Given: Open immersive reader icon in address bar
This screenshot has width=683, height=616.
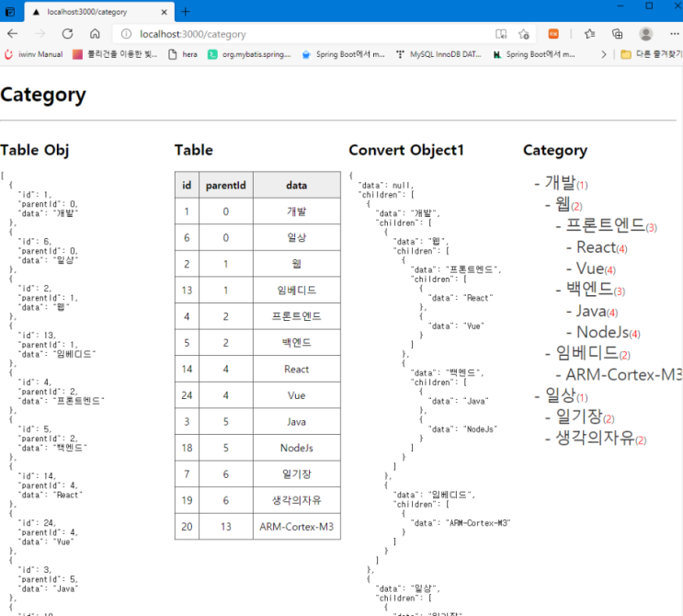Looking at the screenshot, I should 501,34.
